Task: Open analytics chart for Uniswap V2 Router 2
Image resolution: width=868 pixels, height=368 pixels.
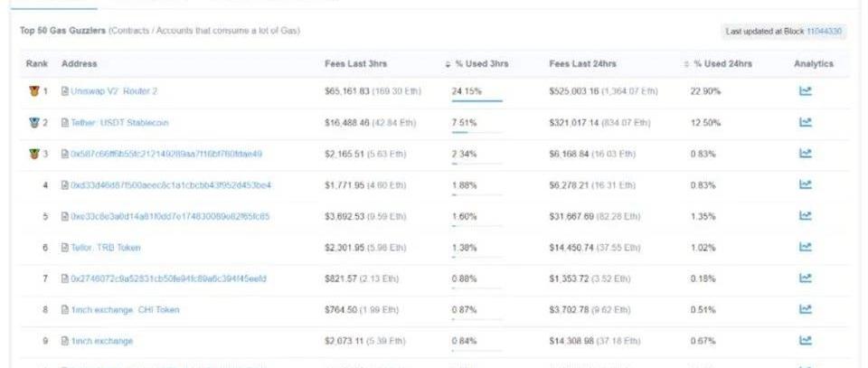Action: point(806,91)
